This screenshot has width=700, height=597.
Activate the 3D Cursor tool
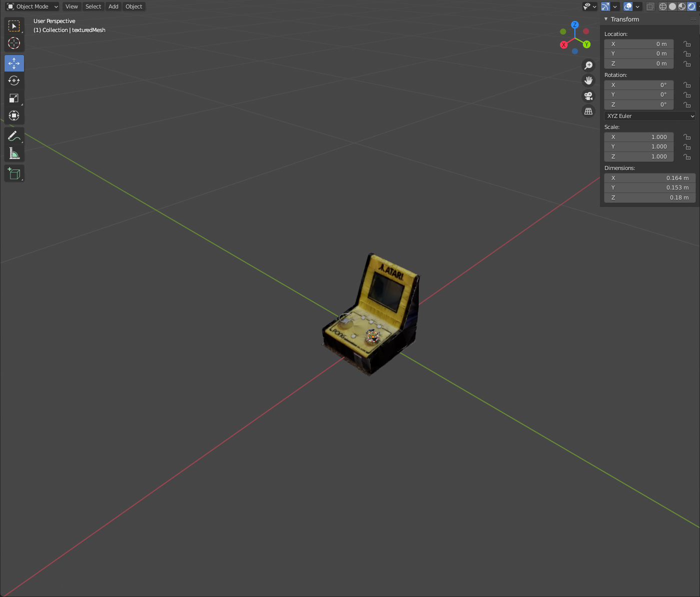tap(14, 43)
